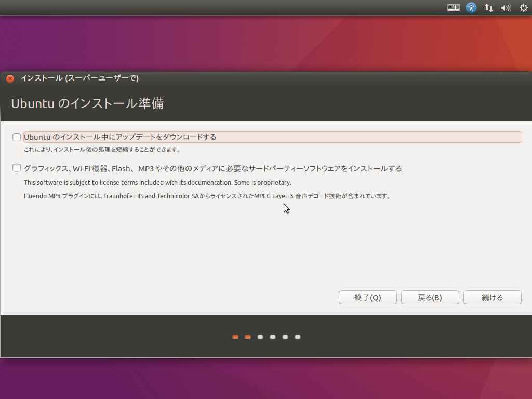Image resolution: width=532 pixels, height=399 pixels.
Task: Open the network connection indicator
Action: [x=488, y=8]
